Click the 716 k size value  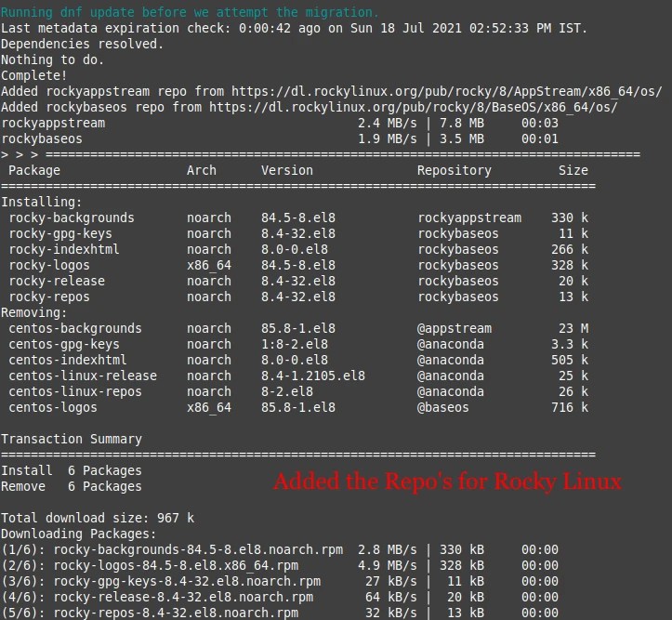pyautogui.click(x=570, y=408)
